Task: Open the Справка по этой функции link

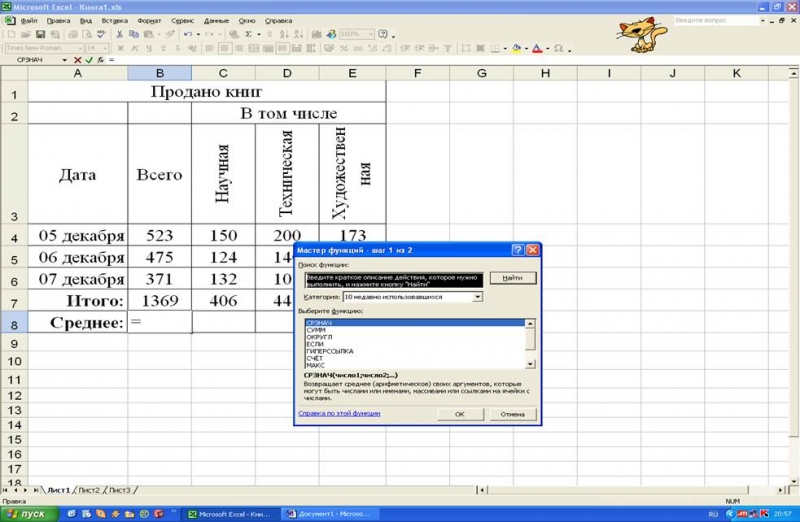Action: click(339, 413)
